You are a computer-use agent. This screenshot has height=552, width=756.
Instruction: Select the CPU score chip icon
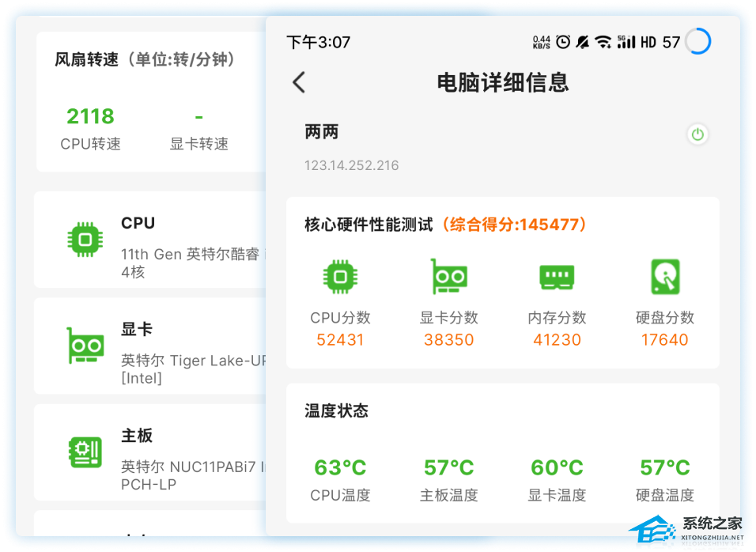(340, 277)
